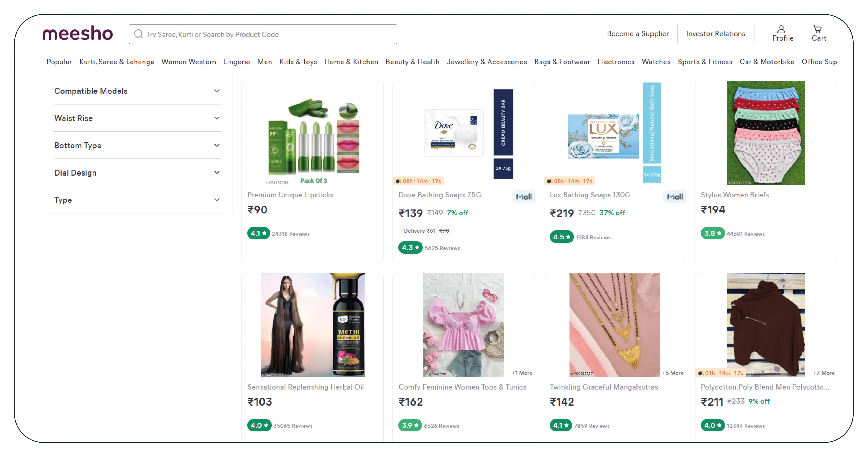The width and height of the screenshot is (868, 457).
Task: Click the Meesho logo
Action: (x=78, y=33)
